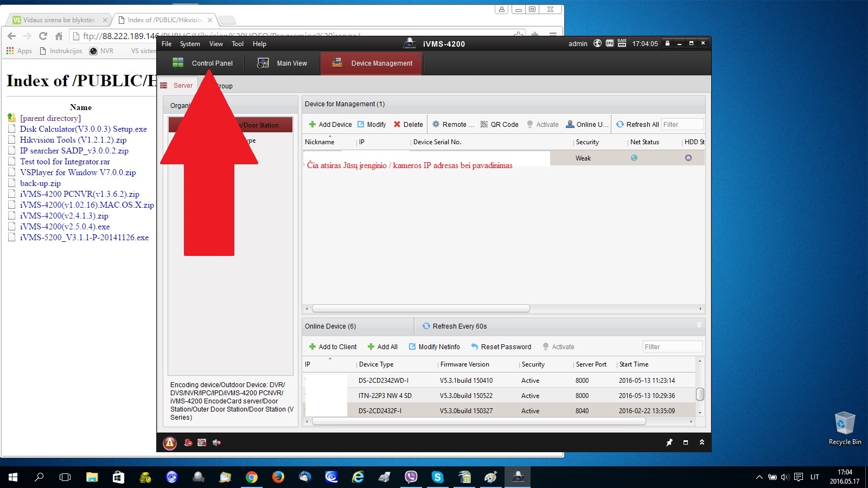Open IP searcher SADP_v3.0.0.2.zip link
This screenshot has height=488, width=868.
coord(74,151)
